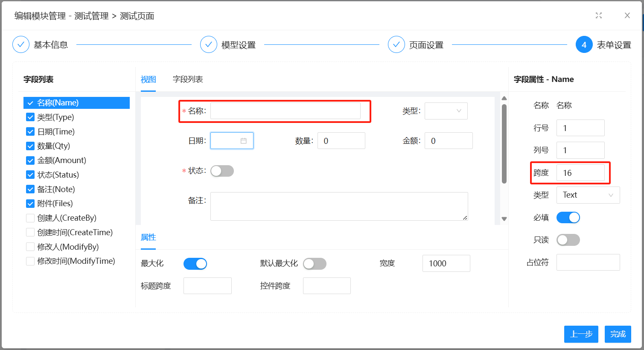This screenshot has height=350, width=644.
Task: Enable the 默认最大化 switch
Action: pyautogui.click(x=315, y=264)
